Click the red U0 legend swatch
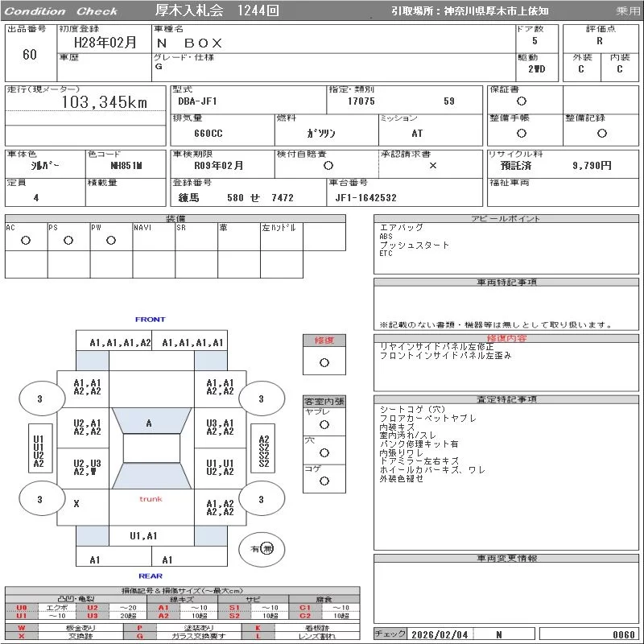This screenshot has width=644, height=644. pos(22,608)
